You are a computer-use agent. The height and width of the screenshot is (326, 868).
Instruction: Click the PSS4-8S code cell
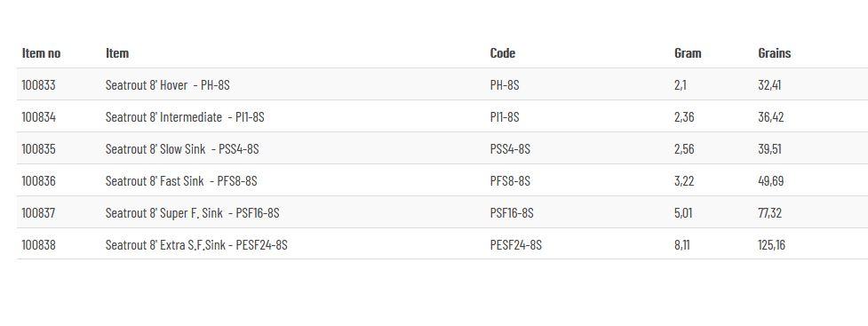[510, 149]
